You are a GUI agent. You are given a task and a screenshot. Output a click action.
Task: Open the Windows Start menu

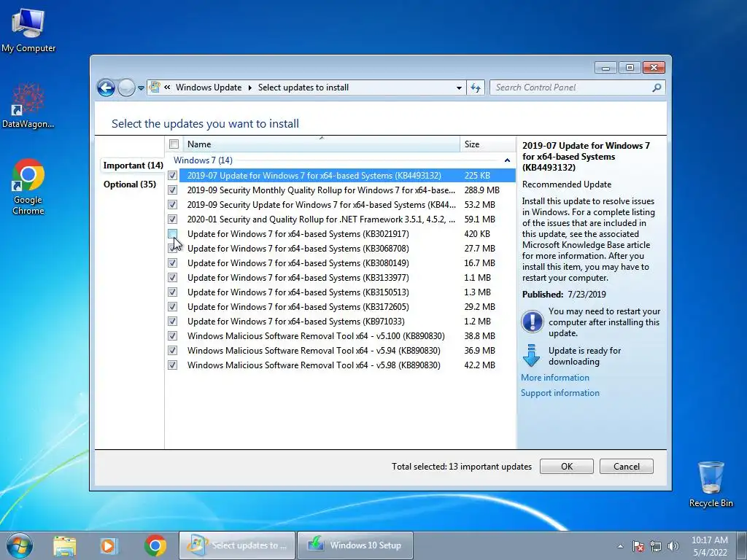pyautogui.click(x=20, y=545)
